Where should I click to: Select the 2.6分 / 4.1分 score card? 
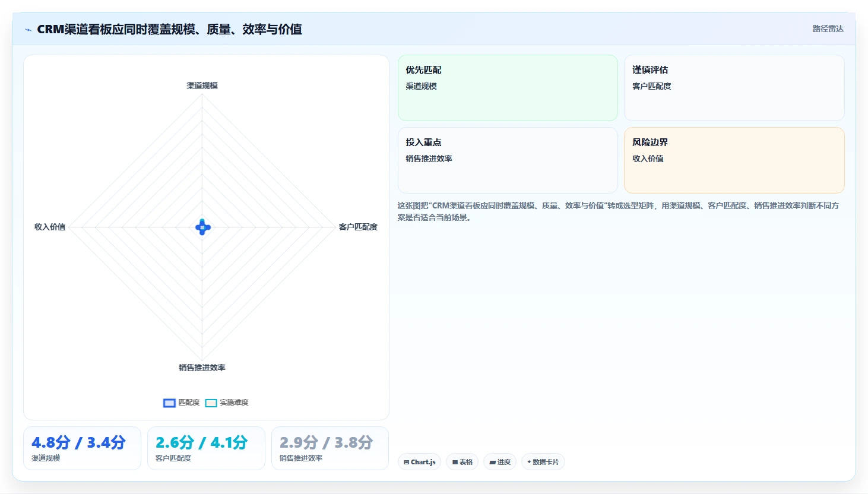(x=206, y=448)
